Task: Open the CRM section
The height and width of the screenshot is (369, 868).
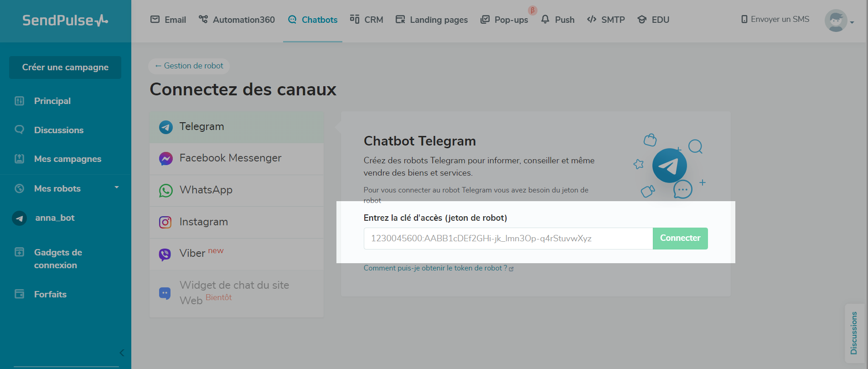Action: tap(367, 20)
